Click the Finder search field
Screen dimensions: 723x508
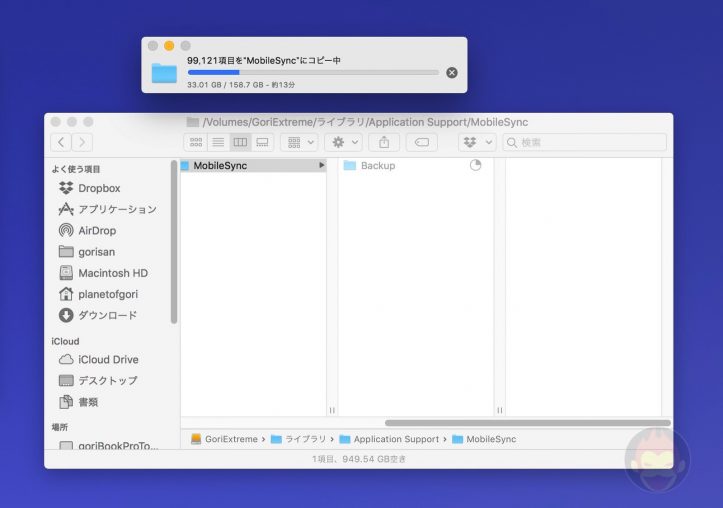pos(584,142)
